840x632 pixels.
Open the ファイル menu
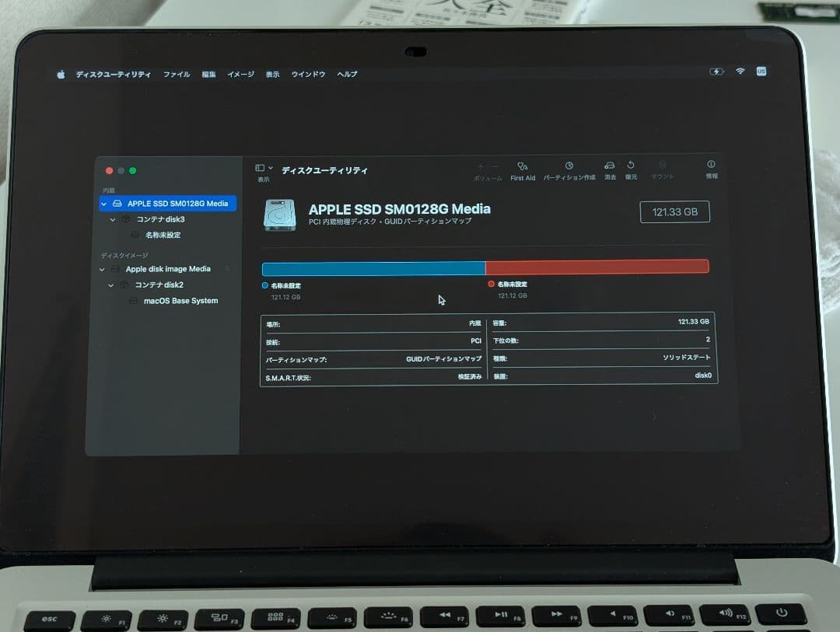(x=176, y=74)
